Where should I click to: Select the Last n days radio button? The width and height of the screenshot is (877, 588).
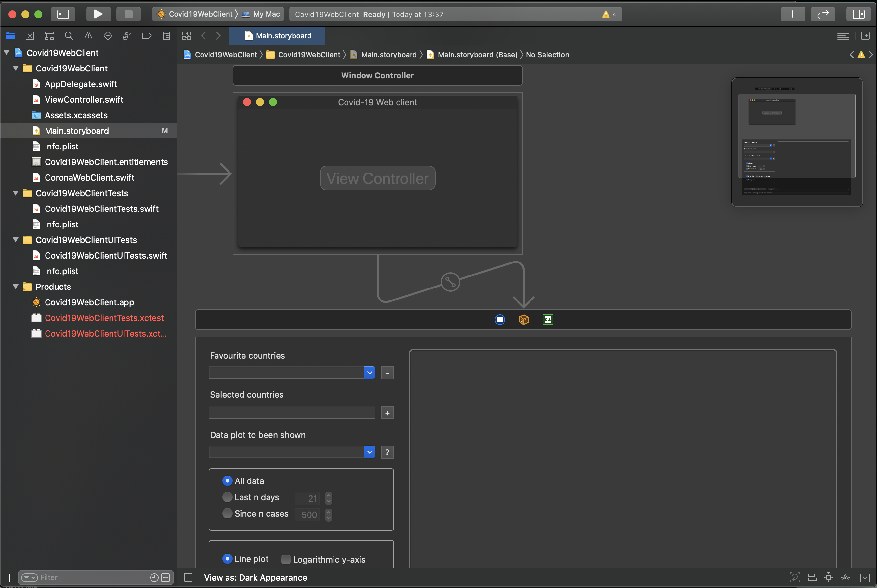[227, 497]
